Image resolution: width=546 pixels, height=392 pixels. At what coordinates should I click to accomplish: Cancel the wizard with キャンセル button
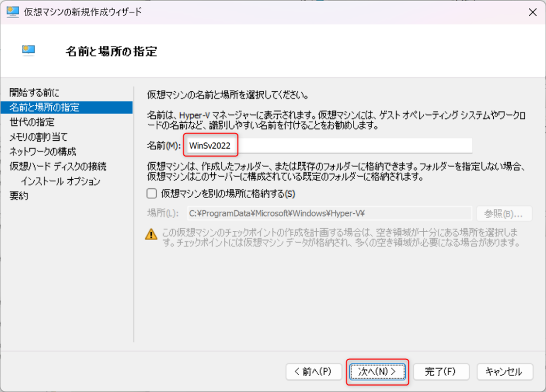(x=504, y=372)
